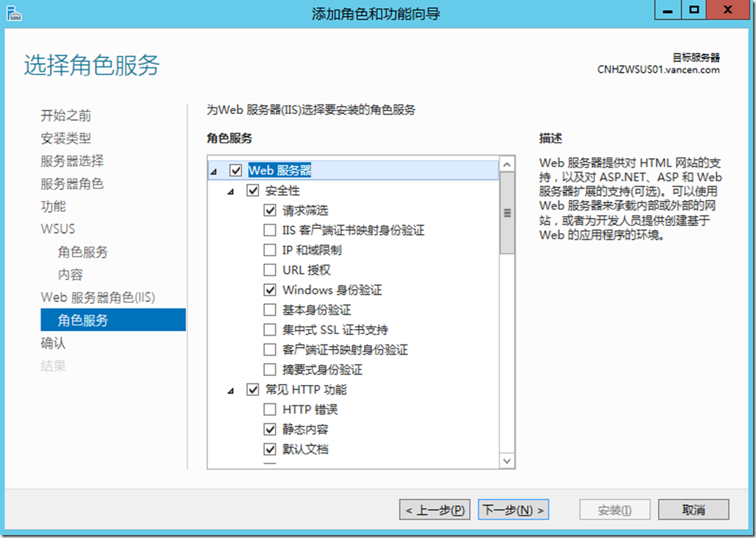Enable 集中式 SSL 证书支持 checkbox
The width and height of the screenshot is (756, 538).
click(x=270, y=330)
